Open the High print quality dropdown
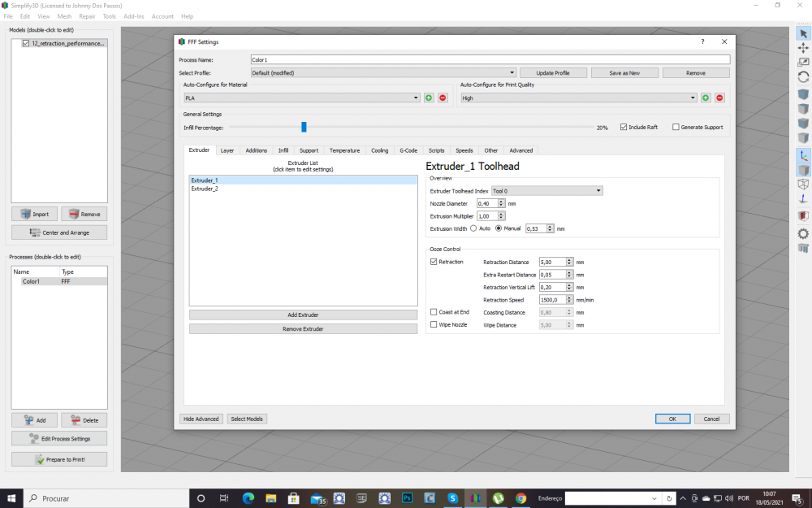812x508 pixels. click(579, 98)
